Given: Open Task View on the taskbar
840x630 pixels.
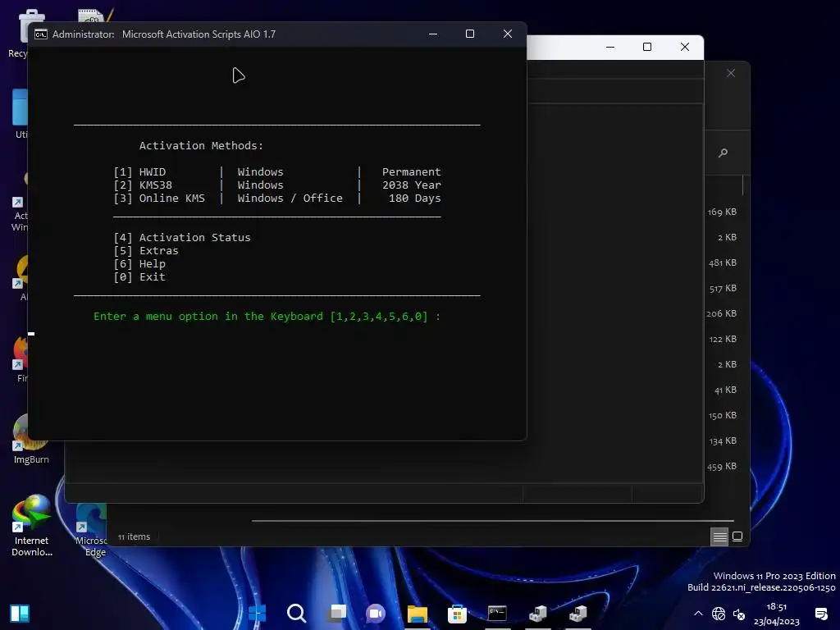Looking at the screenshot, I should 337,613.
